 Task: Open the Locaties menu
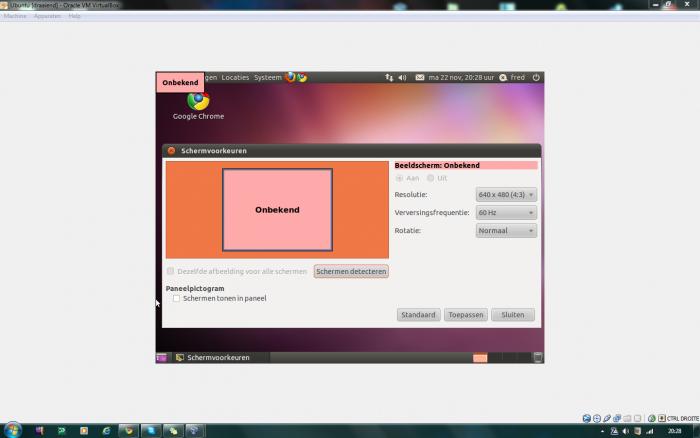pos(235,77)
